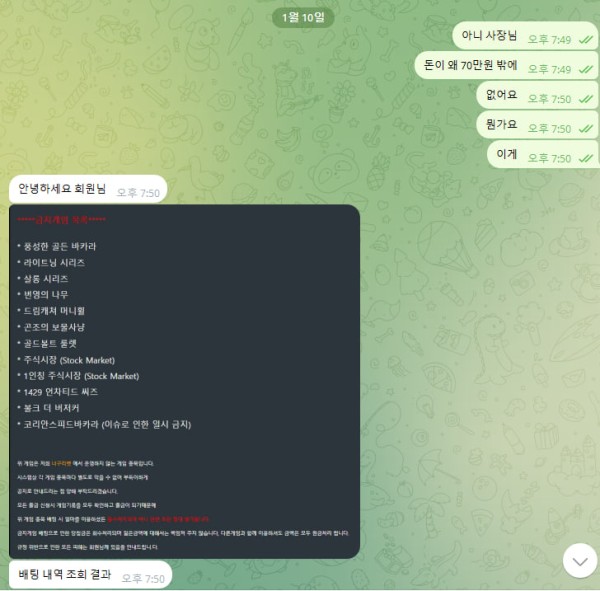600x591 pixels.
Task: Click the scroll-to-bottom chevron button
Action: (580, 561)
